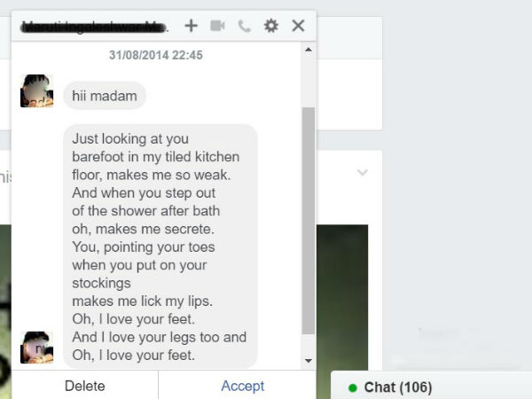Click the photo behind the chat window
The width and height of the screenshot is (532, 399).
[x=342, y=297]
